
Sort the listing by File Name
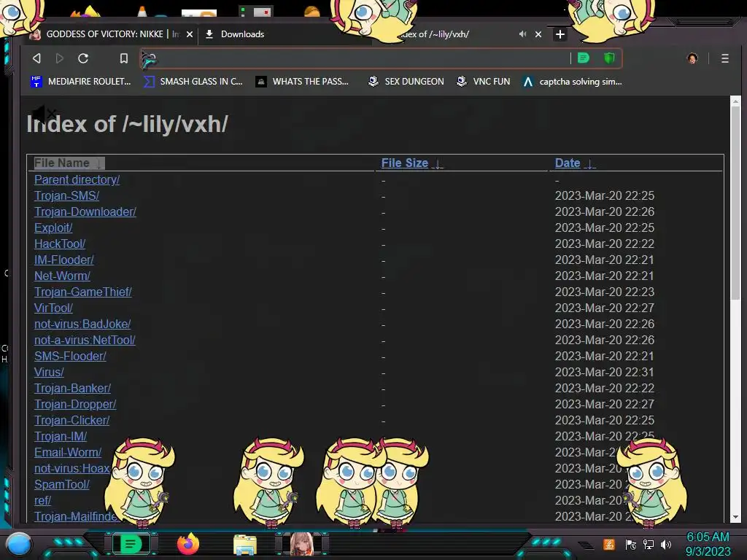pyautogui.click(x=69, y=163)
